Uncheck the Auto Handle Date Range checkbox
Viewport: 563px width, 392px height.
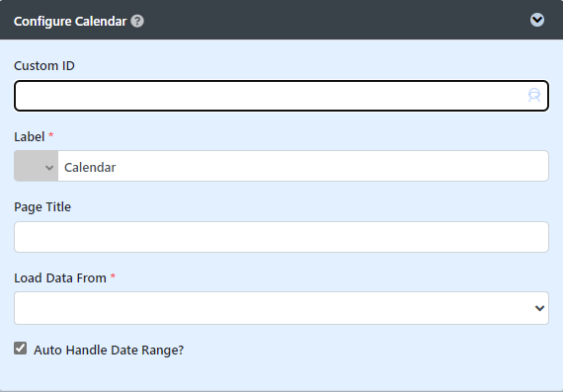click(x=21, y=349)
